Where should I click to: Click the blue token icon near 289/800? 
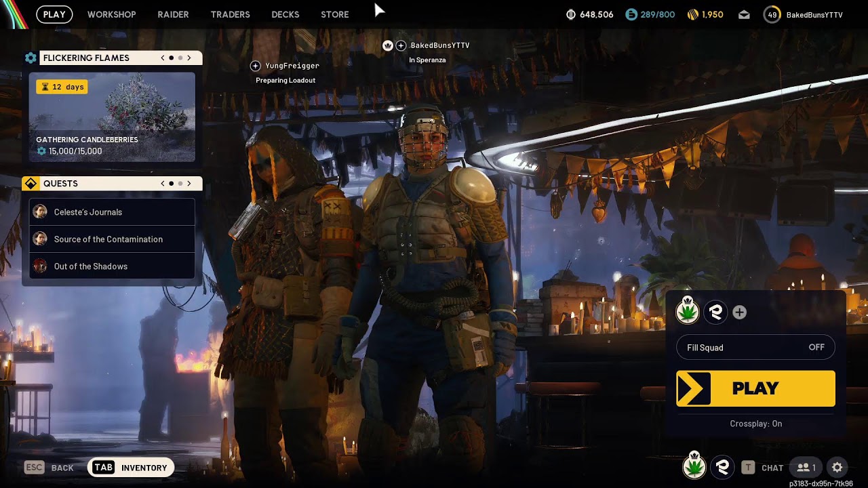click(x=631, y=14)
